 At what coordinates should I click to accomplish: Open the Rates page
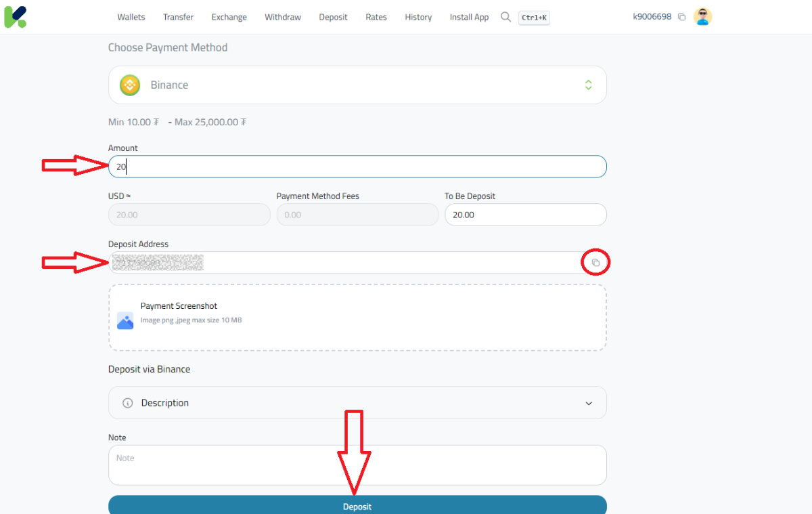[x=376, y=17]
